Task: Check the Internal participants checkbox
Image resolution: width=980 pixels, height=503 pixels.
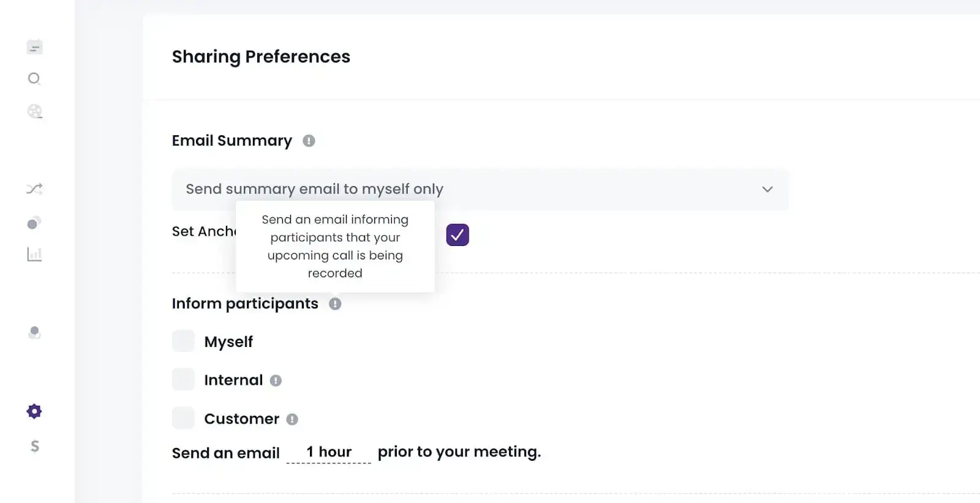Action: (x=183, y=379)
